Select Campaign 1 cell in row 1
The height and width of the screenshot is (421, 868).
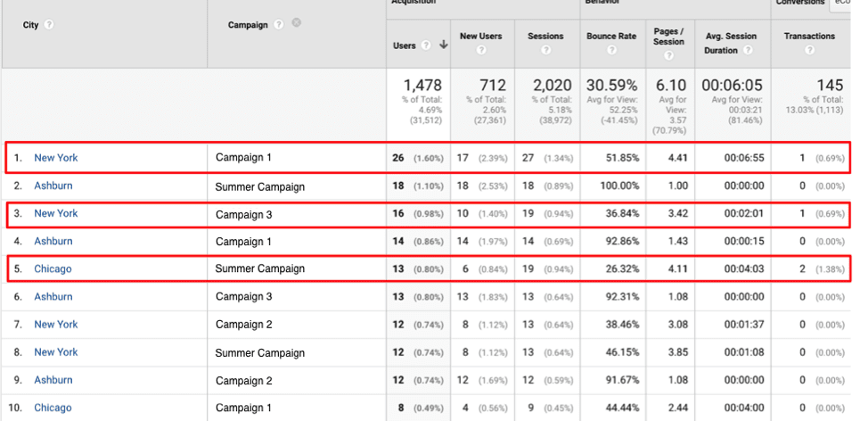243,158
